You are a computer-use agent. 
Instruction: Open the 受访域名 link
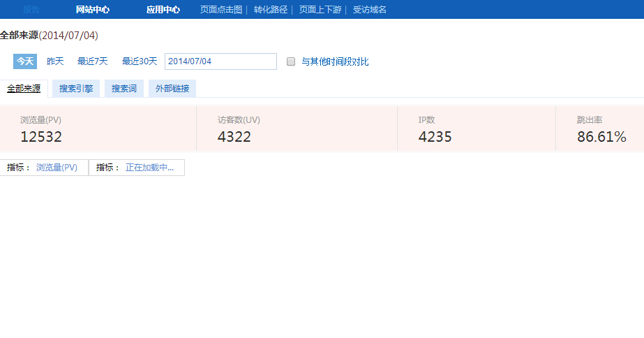click(370, 10)
